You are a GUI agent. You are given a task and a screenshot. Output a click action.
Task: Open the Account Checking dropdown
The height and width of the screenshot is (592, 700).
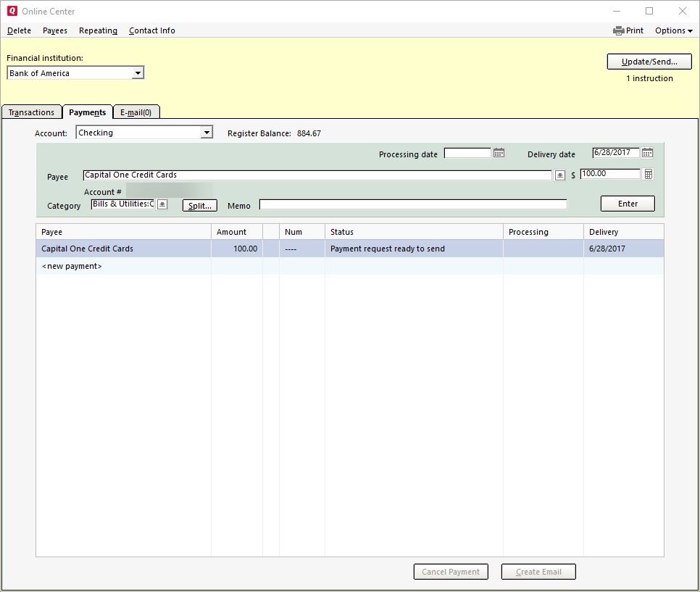pyautogui.click(x=207, y=133)
